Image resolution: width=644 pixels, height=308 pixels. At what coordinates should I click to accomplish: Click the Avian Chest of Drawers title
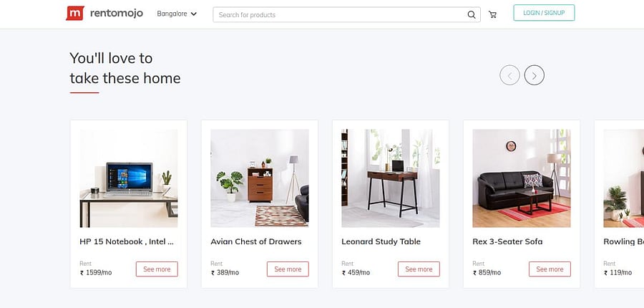(255, 241)
